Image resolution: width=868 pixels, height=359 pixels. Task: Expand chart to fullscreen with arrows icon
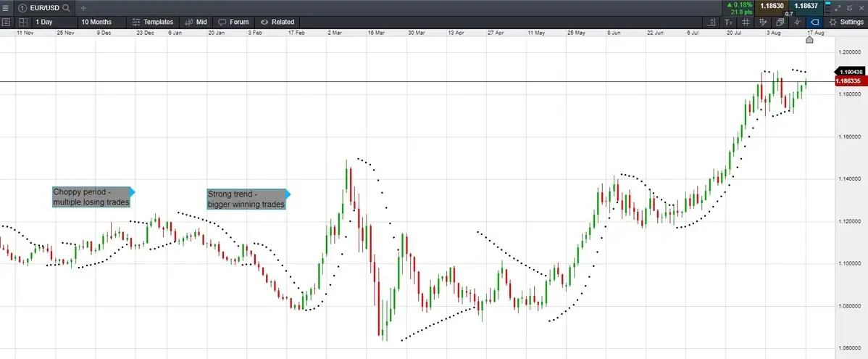838,7
